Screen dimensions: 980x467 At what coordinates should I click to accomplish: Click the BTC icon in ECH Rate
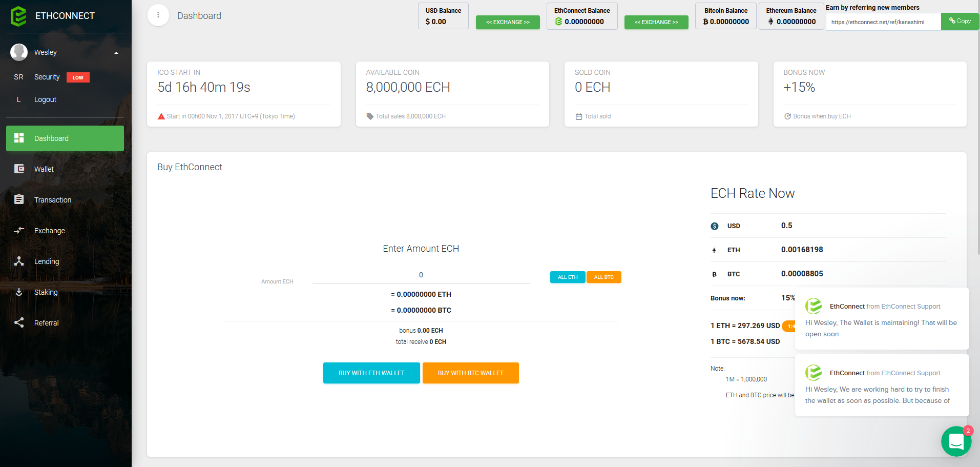click(714, 274)
